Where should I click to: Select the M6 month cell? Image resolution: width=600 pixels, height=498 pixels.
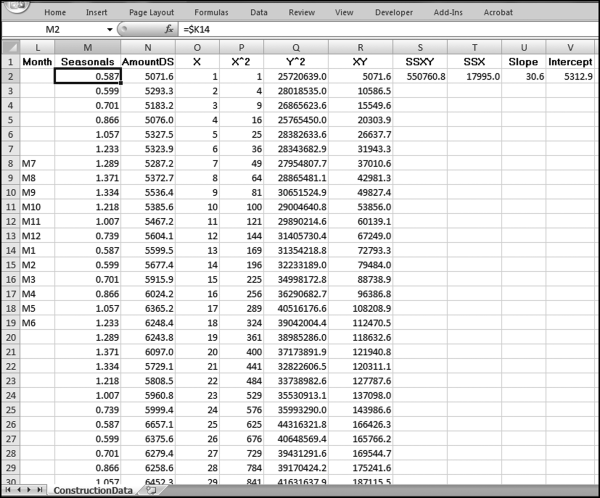37,323
